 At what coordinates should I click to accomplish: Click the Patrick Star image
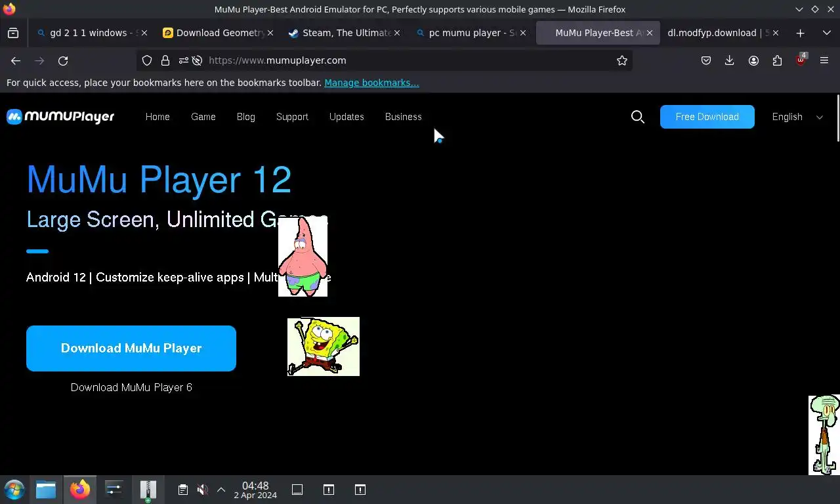coord(303,257)
